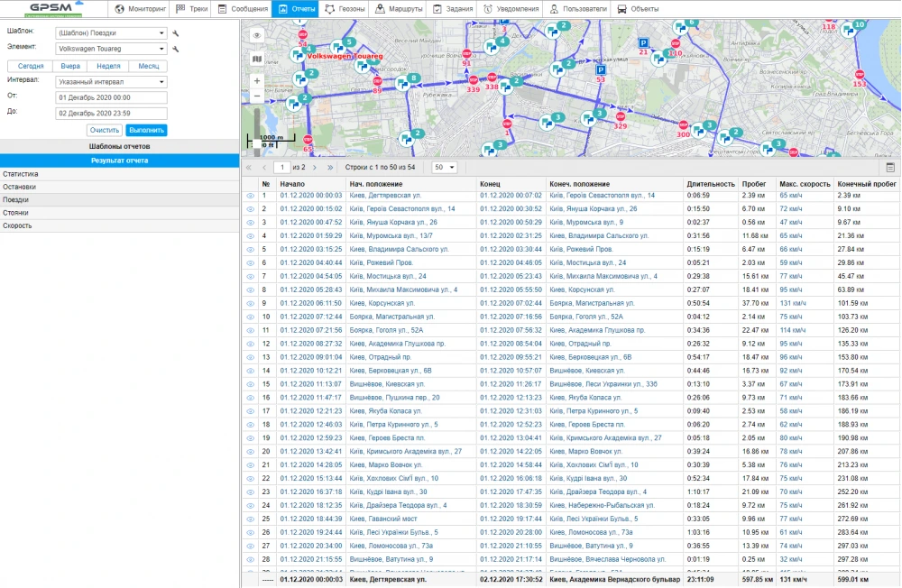Open the map layers selector icon

[x=257, y=59]
